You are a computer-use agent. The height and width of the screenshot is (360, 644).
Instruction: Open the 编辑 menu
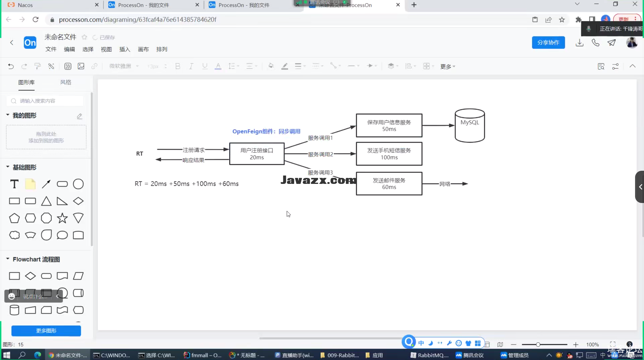[69, 49]
